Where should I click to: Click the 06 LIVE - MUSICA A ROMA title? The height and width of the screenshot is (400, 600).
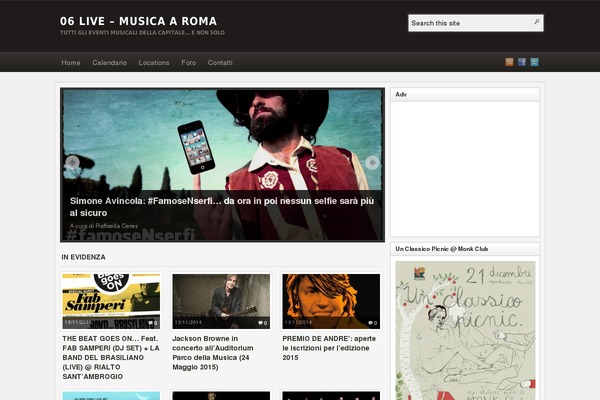[x=139, y=21]
